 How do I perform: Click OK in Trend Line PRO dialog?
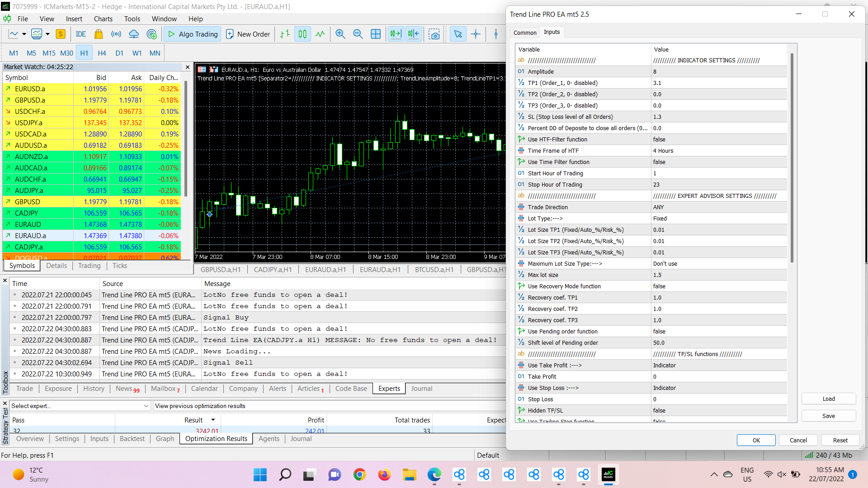tap(756, 440)
